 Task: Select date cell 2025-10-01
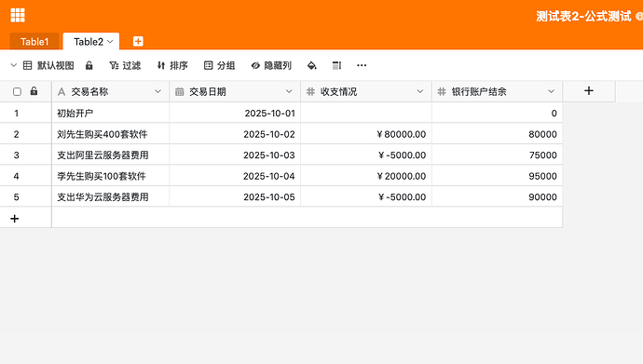235,113
